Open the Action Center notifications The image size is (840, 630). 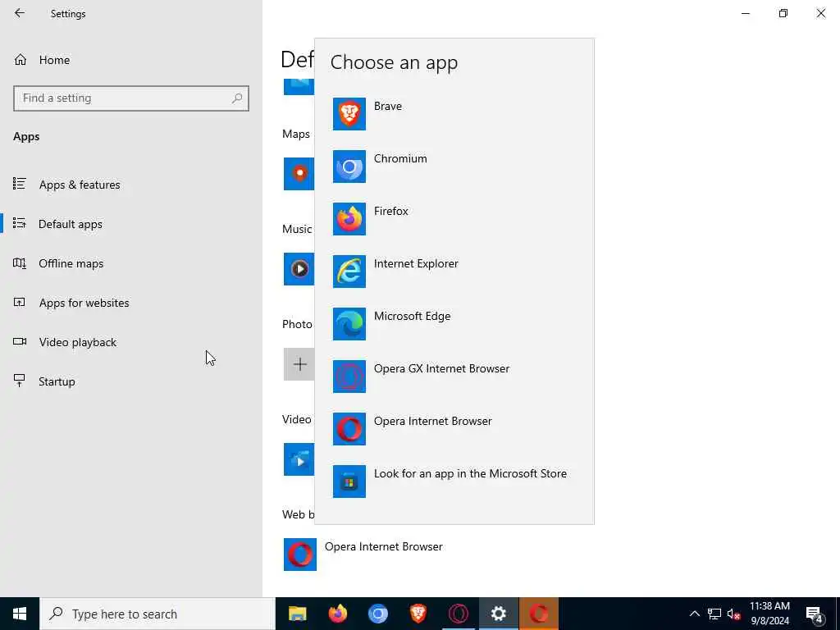click(x=815, y=614)
